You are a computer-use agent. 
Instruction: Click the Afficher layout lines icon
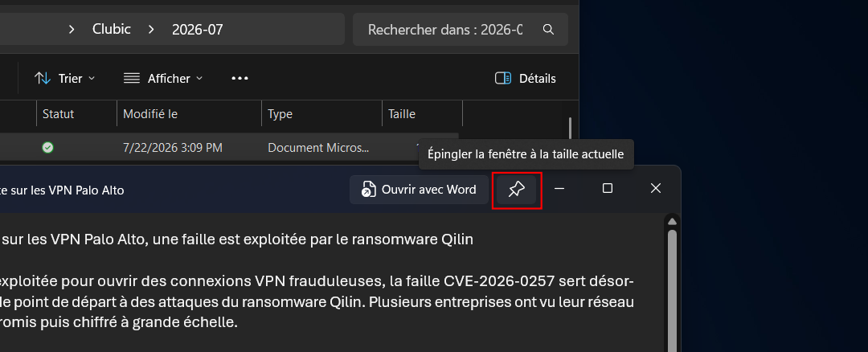tap(131, 79)
